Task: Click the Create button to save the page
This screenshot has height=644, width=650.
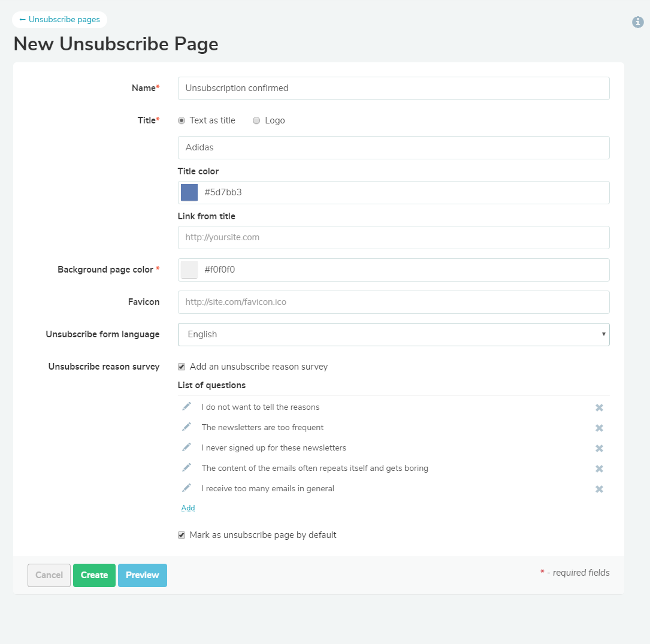Action: coord(94,575)
